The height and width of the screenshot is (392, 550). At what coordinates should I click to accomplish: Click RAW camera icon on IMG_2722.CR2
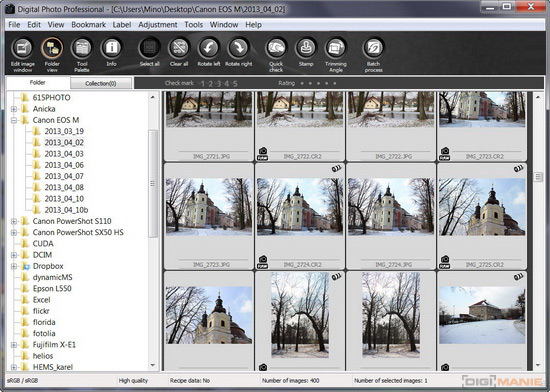coord(262,154)
